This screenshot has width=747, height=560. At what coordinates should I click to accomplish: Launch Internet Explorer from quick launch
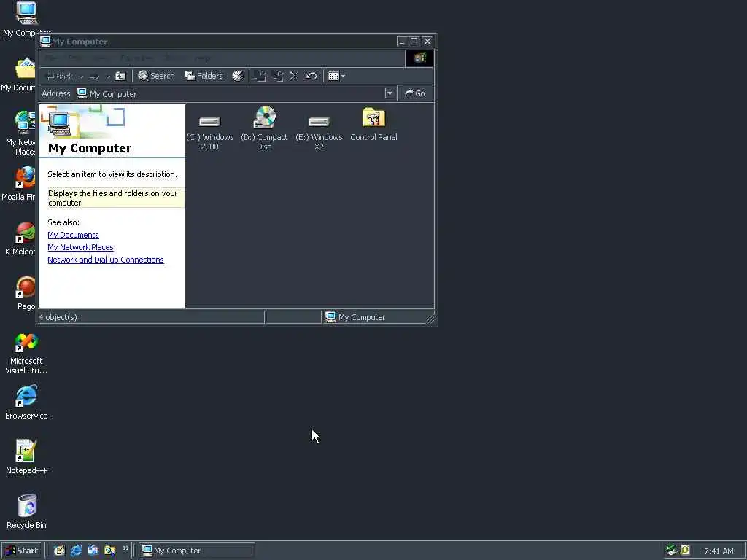tap(76, 551)
